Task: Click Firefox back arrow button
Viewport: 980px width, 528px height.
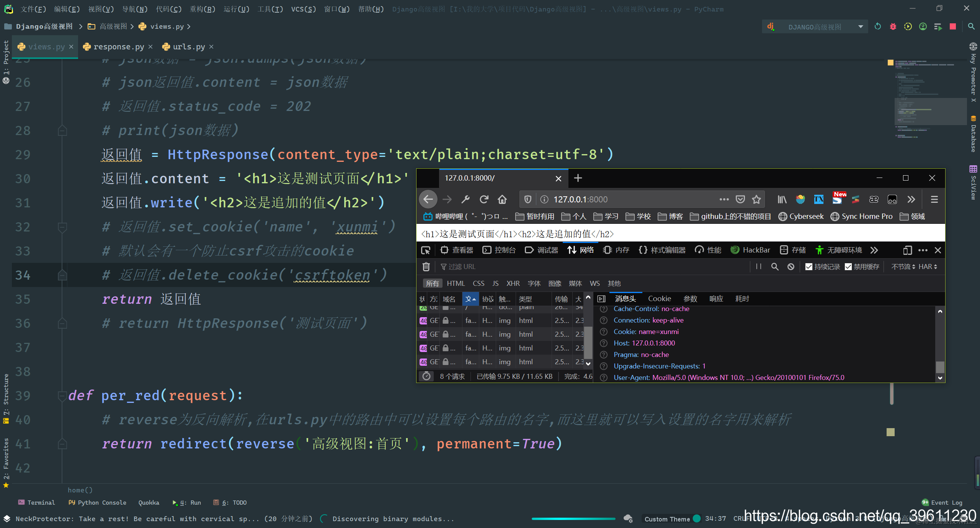Action: click(428, 199)
